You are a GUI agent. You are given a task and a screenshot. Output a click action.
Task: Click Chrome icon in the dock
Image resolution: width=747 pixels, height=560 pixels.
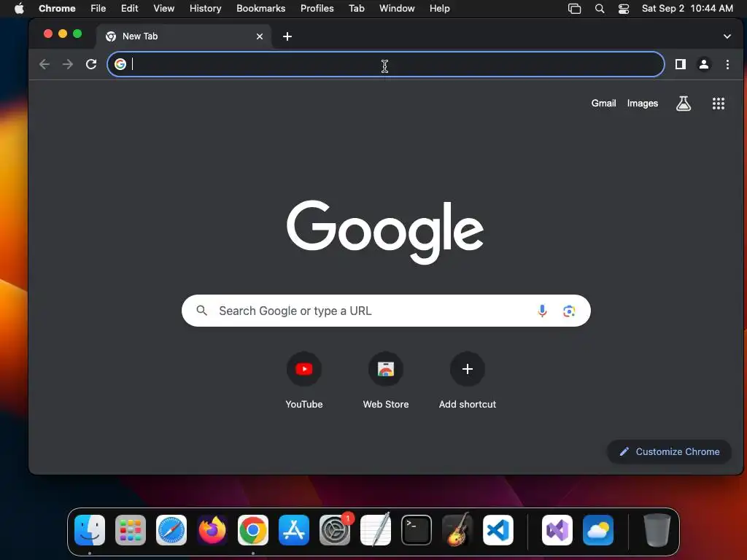pos(253,530)
